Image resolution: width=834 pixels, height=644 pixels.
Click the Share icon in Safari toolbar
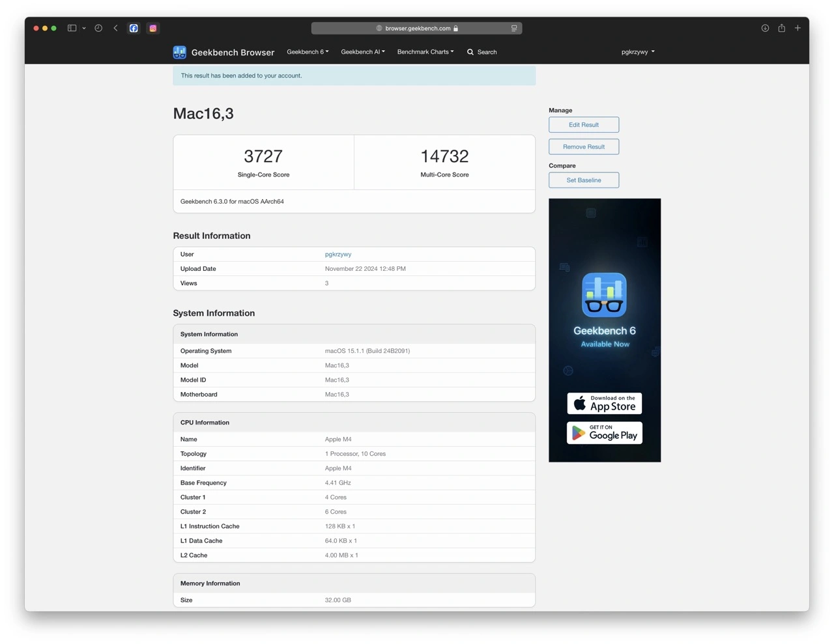[x=781, y=28]
